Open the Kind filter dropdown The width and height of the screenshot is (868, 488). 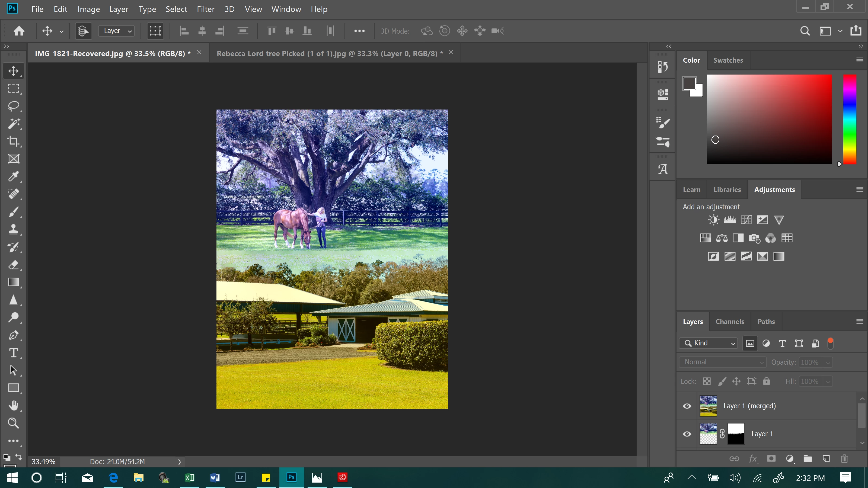[x=709, y=343]
